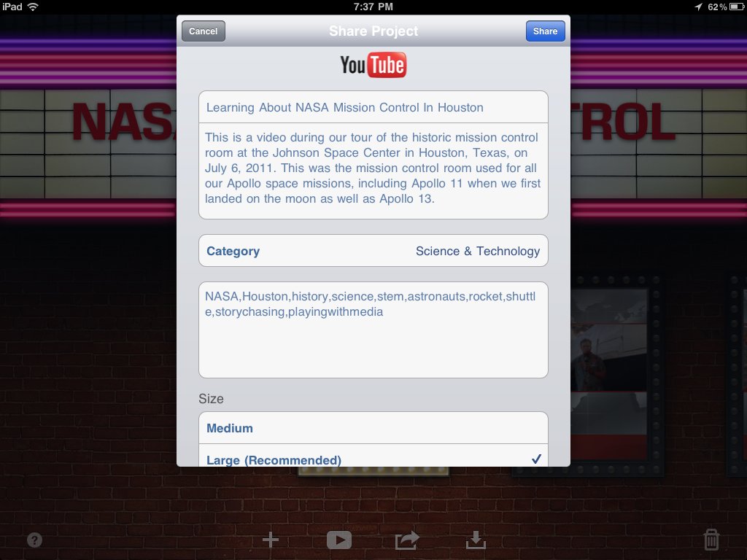Tap the help question mark icon

tap(34, 540)
